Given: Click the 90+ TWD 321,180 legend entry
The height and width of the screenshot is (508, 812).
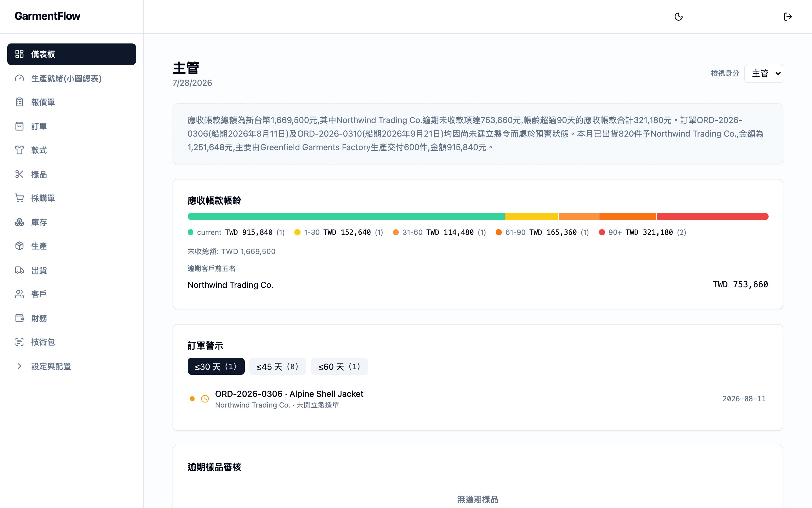Looking at the screenshot, I should click(x=643, y=233).
